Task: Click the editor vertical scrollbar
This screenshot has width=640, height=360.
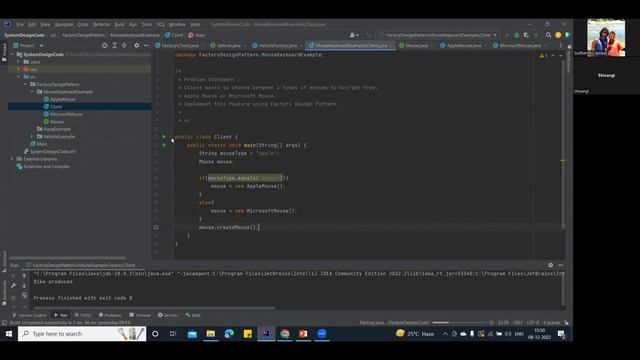Action: (562, 144)
